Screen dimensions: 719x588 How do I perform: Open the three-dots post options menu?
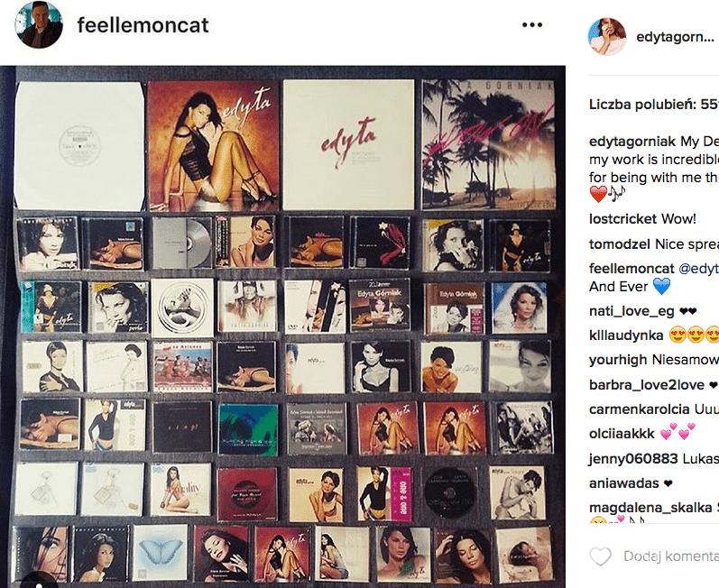(533, 25)
